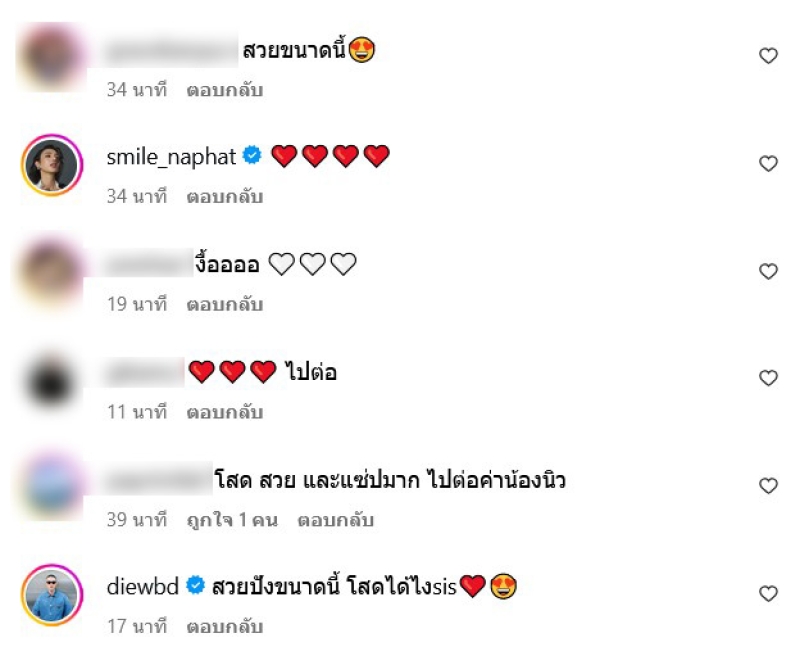The height and width of the screenshot is (665, 800).
Task: Open the blurred avatar of the first commenter
Action: tap(52, 57)
